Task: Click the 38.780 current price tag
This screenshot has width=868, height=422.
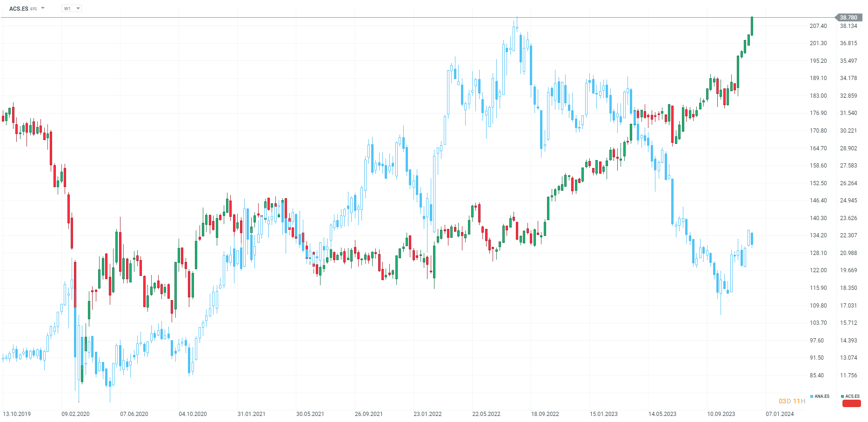Action: pyautogui.click(x=848, y=18)
